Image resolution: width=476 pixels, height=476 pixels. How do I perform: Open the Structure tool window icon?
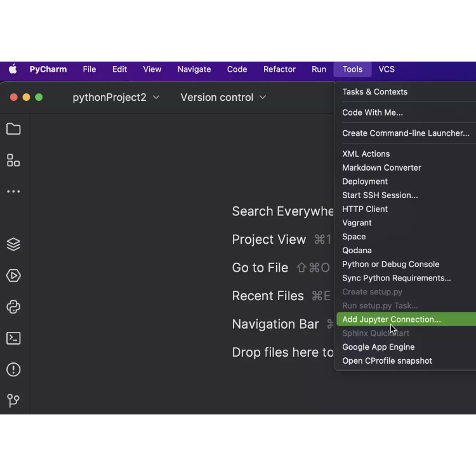pos(13,161)
